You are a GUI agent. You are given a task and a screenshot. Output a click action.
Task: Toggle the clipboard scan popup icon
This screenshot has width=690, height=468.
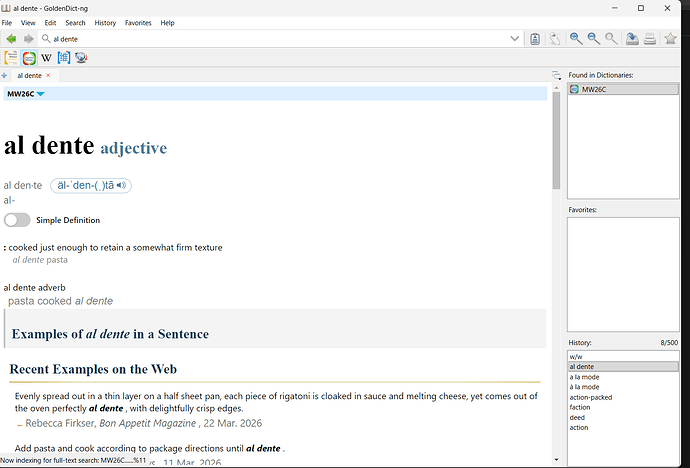tap(535, 39)
